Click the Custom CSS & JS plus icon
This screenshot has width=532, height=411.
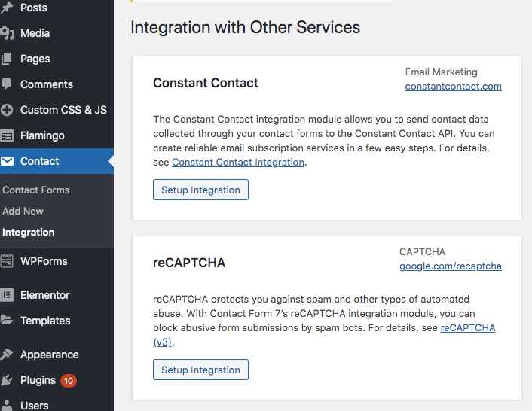7,110
